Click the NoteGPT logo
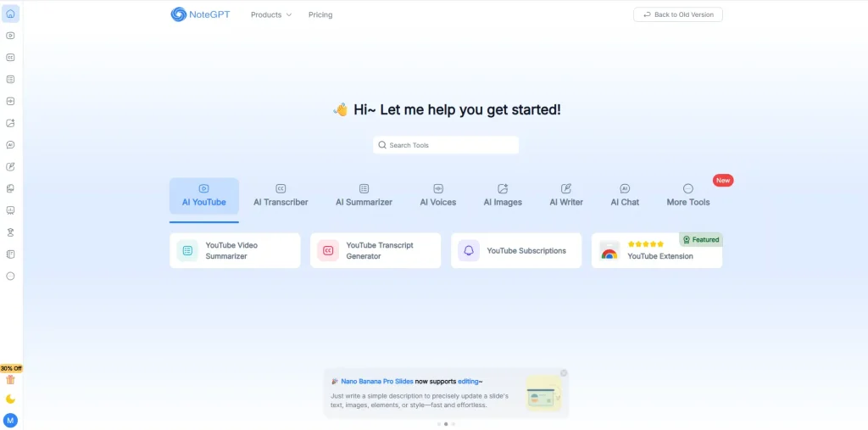The width and height of the screenshot is (868, 430). pos(200,14)
